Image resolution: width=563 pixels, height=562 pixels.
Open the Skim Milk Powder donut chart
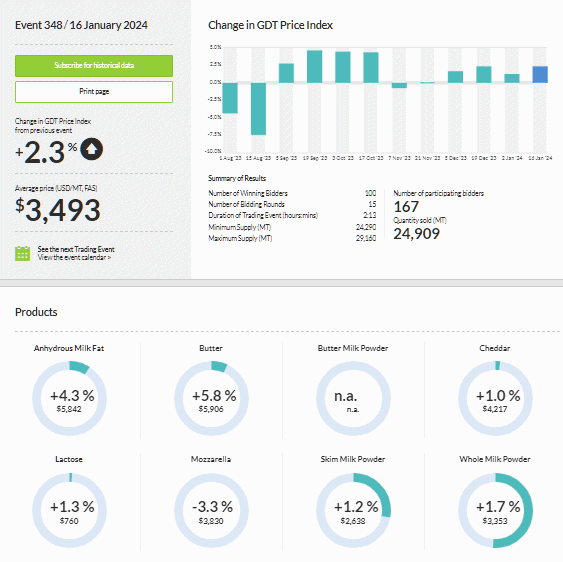coord(353,510)
